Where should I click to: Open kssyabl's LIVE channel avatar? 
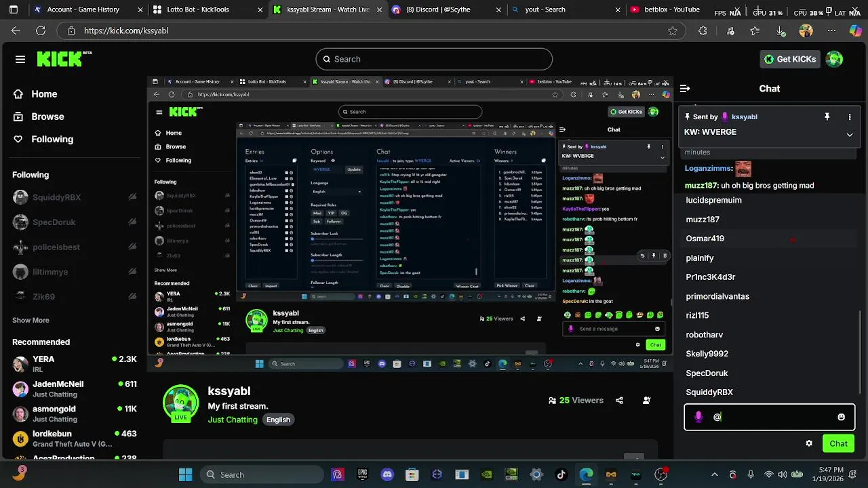(180, 403)
